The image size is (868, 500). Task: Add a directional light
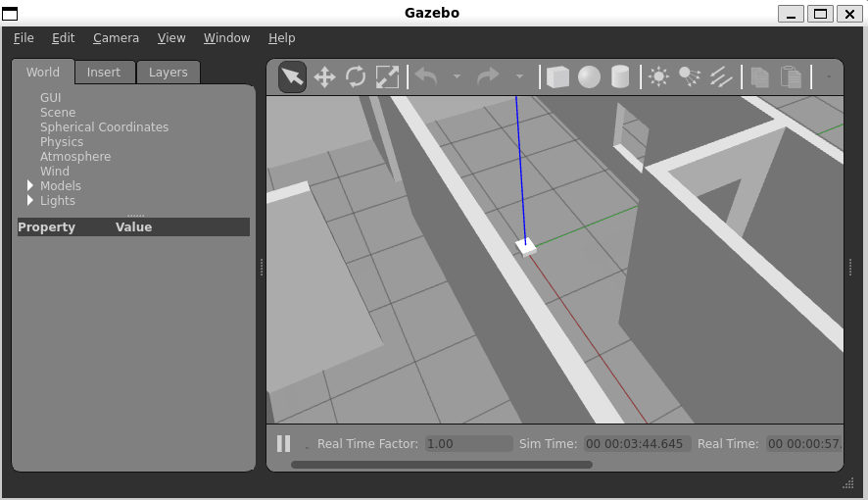click(x=721, y=77)
